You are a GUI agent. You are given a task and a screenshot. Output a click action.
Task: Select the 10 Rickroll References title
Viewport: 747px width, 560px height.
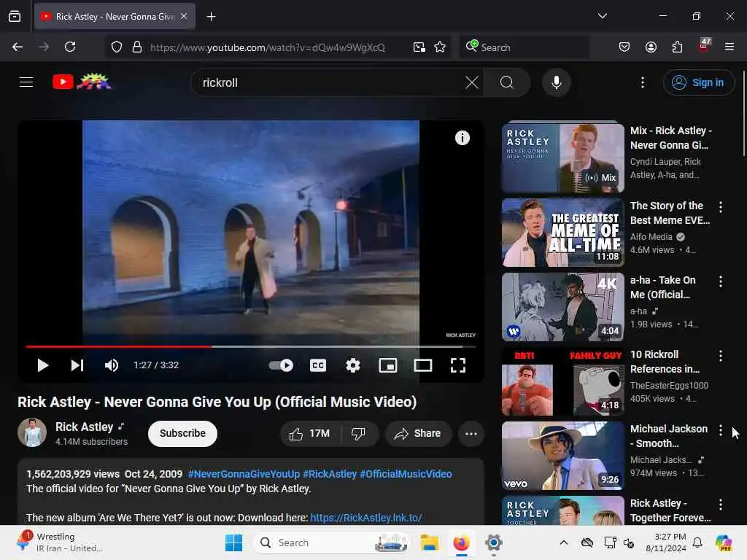(665, 362)
